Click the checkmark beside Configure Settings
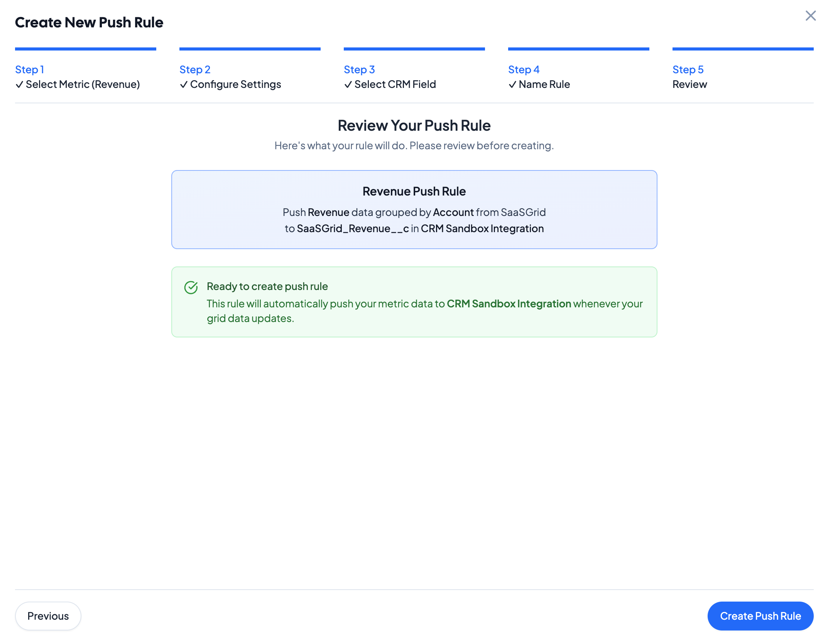 184,84
